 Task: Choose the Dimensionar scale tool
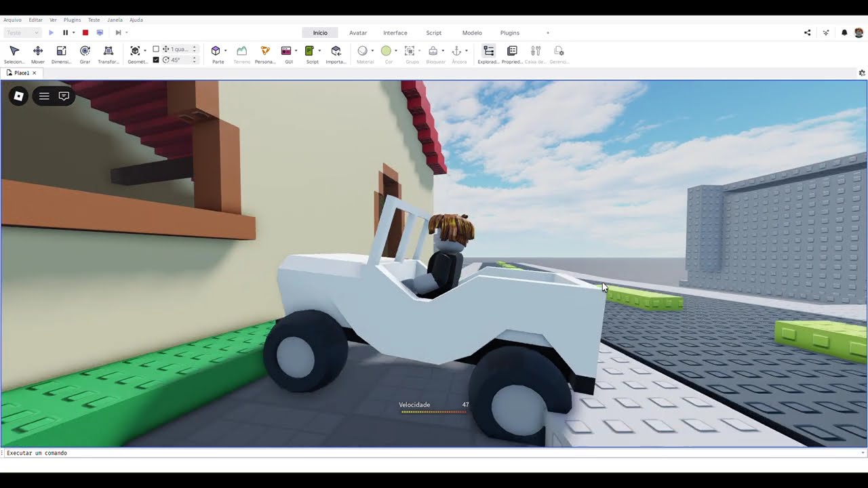pyautogui.click(x=61, y=54)
